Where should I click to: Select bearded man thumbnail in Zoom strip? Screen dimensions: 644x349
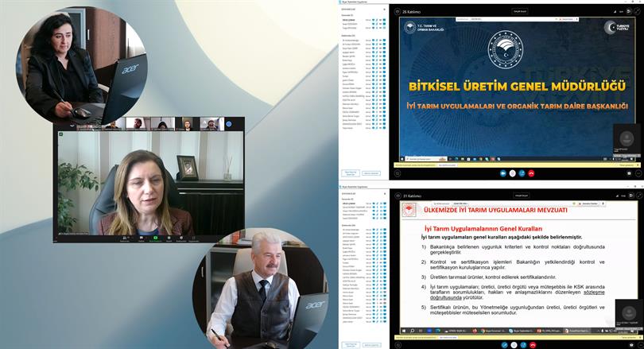[x=138, y=124]
